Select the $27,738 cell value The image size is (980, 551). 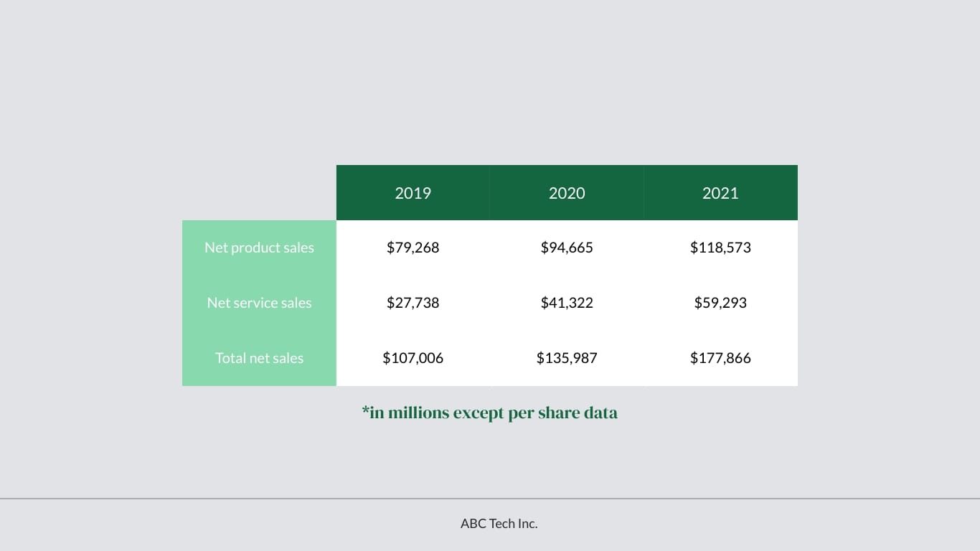pos(413,303)
